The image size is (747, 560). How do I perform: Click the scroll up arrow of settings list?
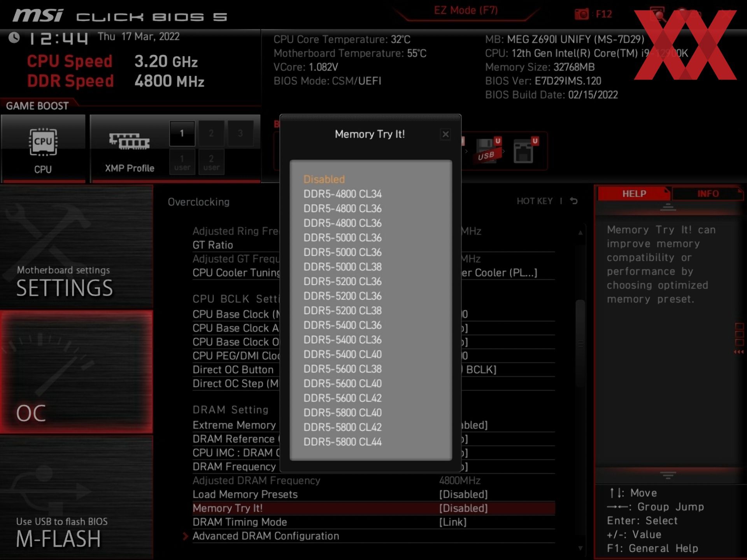tap(580, 233)
